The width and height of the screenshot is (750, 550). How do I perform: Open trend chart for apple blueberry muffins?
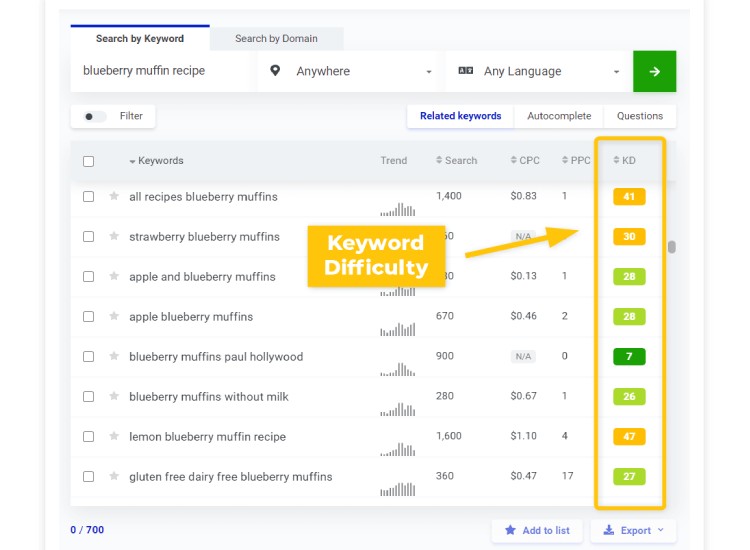pos(397,330)
